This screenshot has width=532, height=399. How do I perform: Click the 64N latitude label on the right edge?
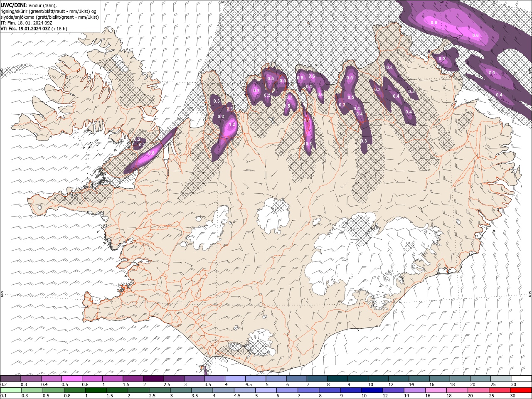click(x=530, y=294)
